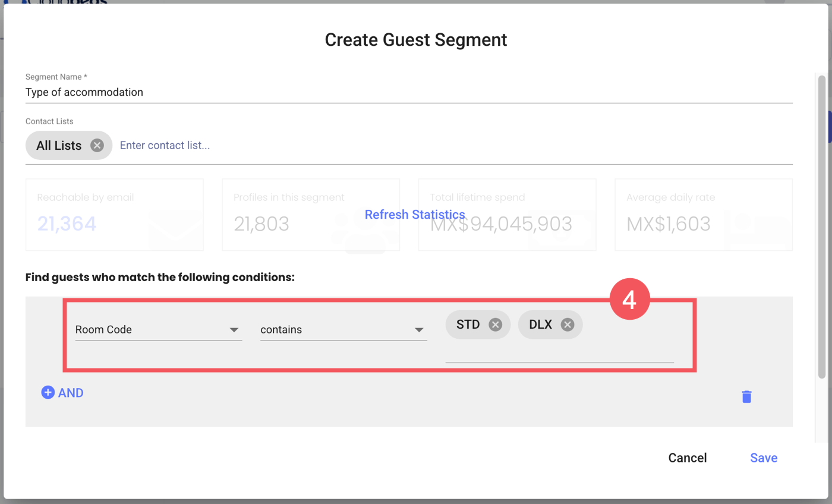The height and width of the screenshot is (504, 832).
Task: Click the X on DLX chip
Action: (568, 325)
